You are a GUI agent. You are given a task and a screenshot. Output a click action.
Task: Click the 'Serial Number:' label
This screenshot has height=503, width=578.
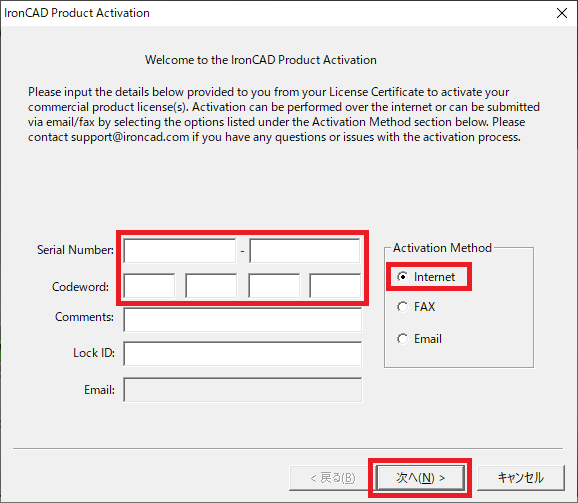[75, 250]
